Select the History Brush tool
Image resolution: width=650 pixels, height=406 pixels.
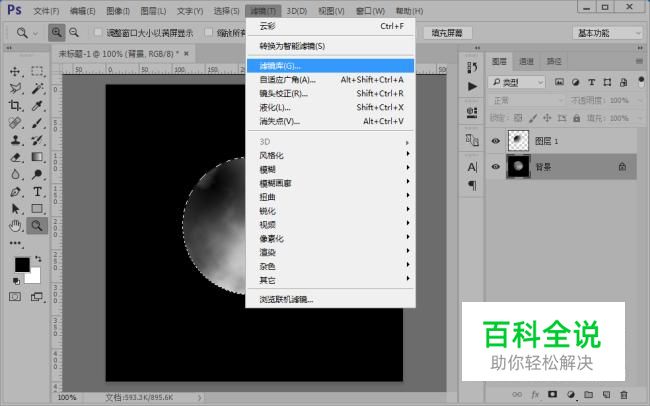coord(37,140)
